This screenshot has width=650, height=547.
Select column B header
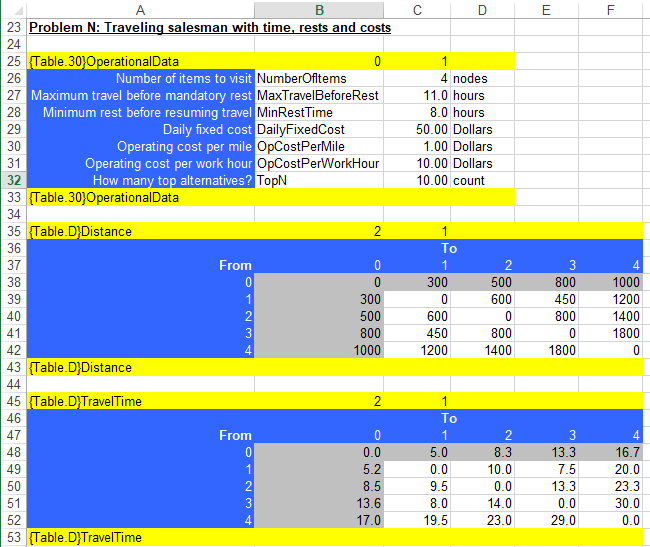[x=319, y=9]
